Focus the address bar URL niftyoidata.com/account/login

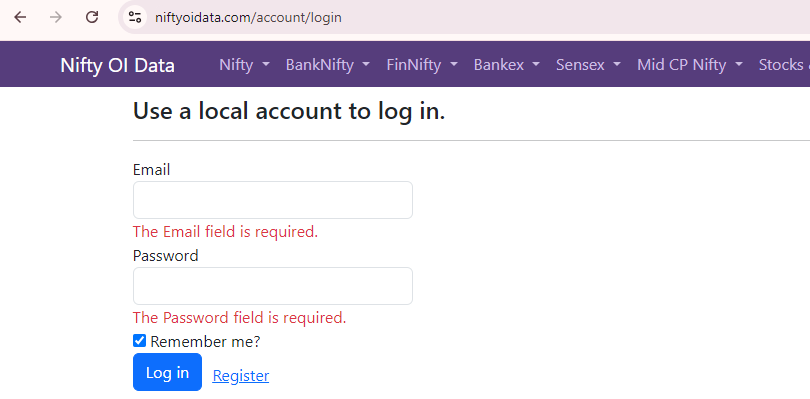tap(248, 18)
